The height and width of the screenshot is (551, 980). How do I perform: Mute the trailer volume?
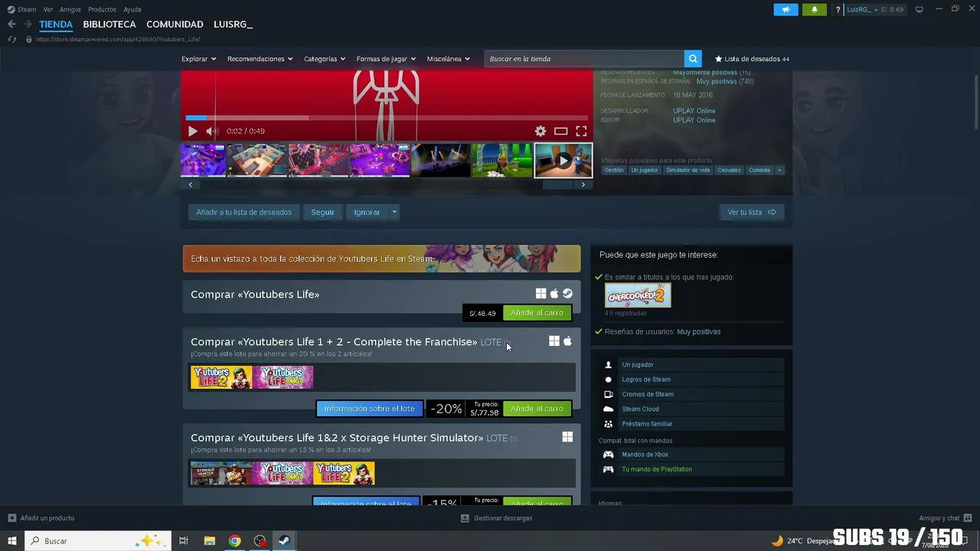tap(212, 131)
